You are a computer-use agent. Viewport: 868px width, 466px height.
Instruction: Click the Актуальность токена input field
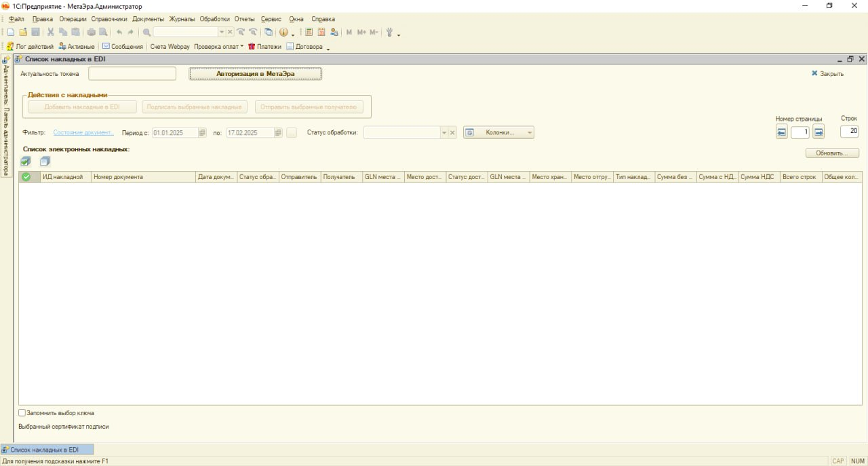click(x=132, y=73)
